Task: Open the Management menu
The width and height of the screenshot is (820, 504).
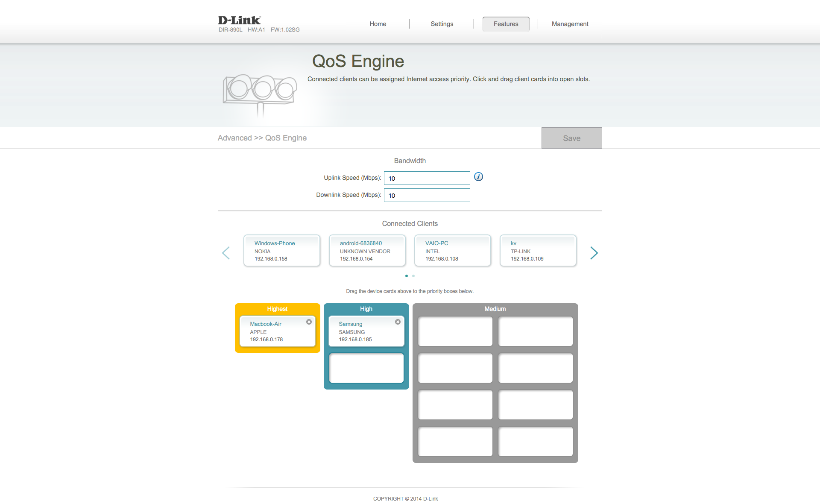Action: 570,24
